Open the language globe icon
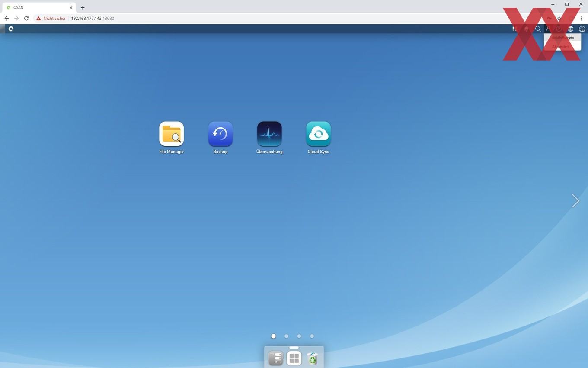 tap(571, 29)
